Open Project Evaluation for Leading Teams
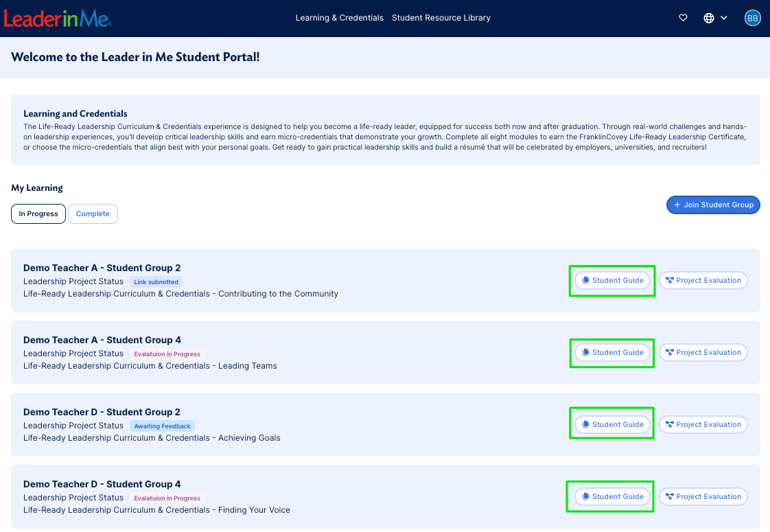This screenshot has height=532, width=770. pos(703,352)
